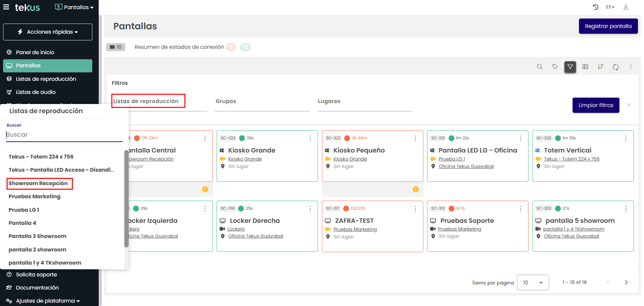Open items per page dropdown

click(x=533, y=282)
